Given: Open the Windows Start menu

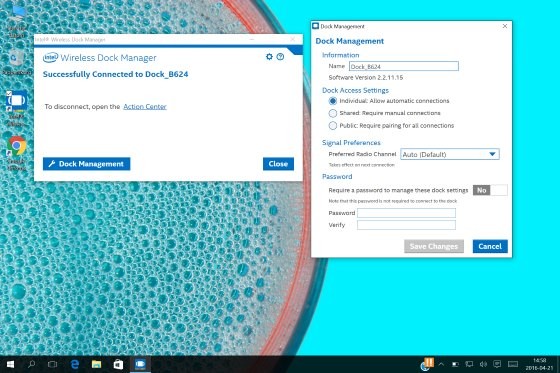Looking at the screenshot, I should (10, 364).
